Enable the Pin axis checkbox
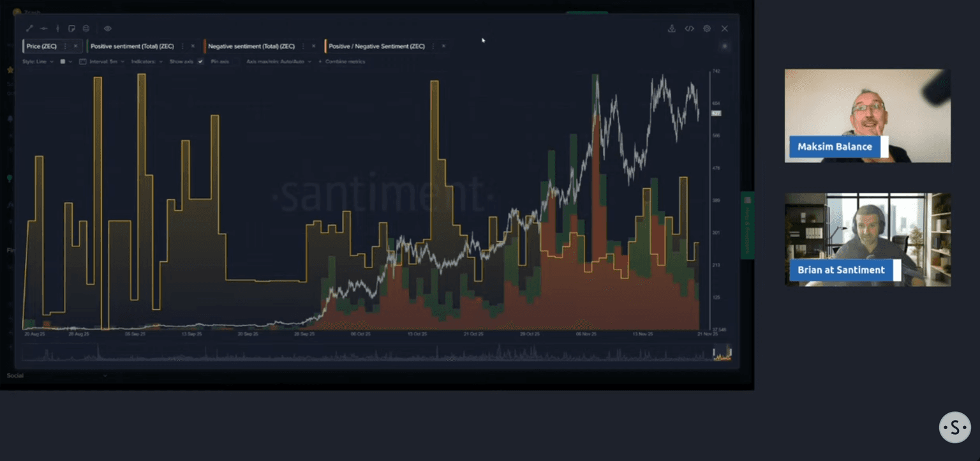The height and width of the screenshot is (461, 980). pyautogui.click(x=236, y=62)
